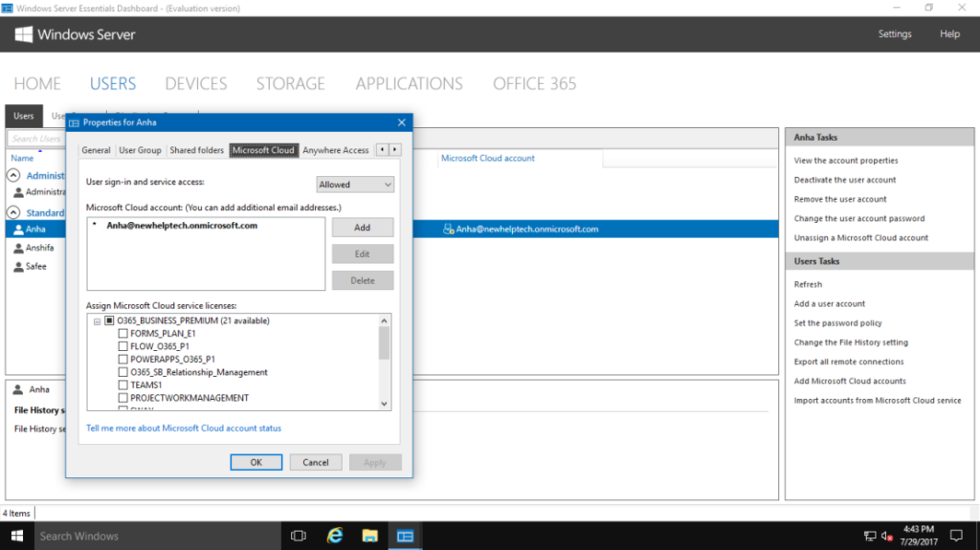Go to the APPLICATIONS section
The width and height of the screenshot is (980, 550).
410,84
